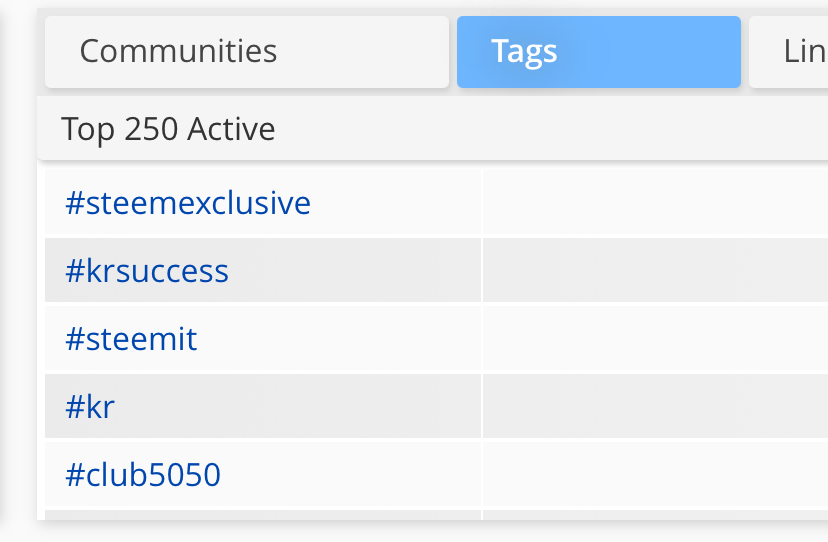Click the blank cell next to #krsuccess

point(655,271)
